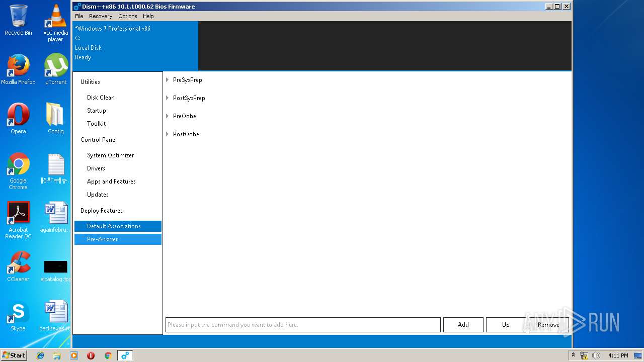
Task: Open the againfebru Word document icon
Action: tap(55, 217)
